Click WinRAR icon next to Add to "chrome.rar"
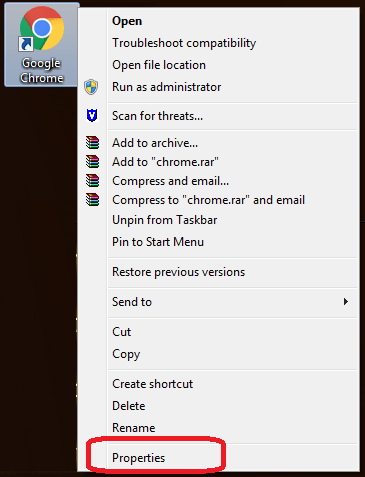 (x=92, y=162)
